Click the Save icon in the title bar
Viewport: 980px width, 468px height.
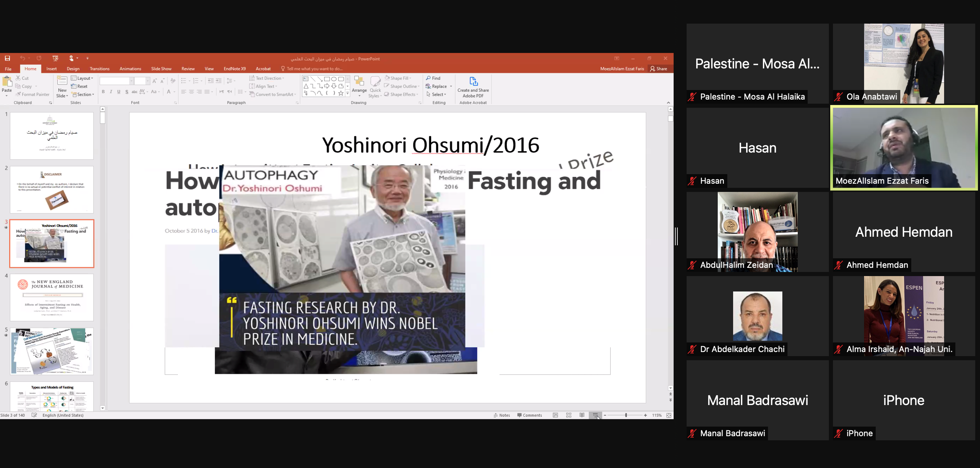pos(7,58)
